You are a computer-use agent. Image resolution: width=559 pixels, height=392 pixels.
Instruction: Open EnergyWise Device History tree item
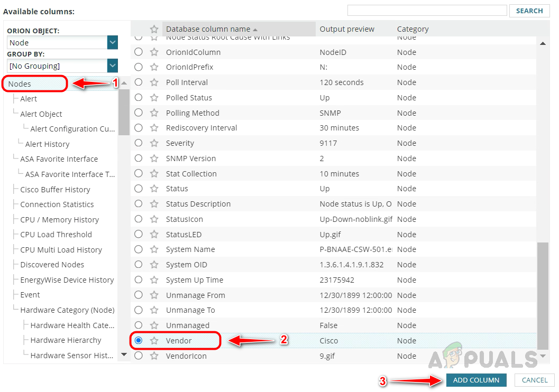(67, 280)
